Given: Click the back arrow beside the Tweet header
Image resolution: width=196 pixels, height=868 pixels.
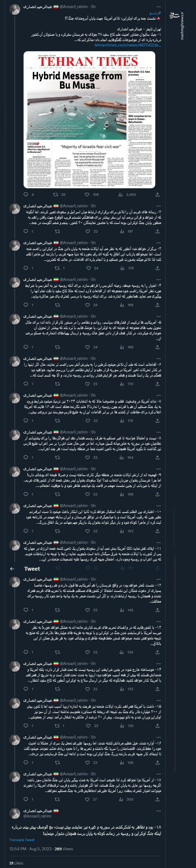Looking at the screenshot, I should coord(12,569).
